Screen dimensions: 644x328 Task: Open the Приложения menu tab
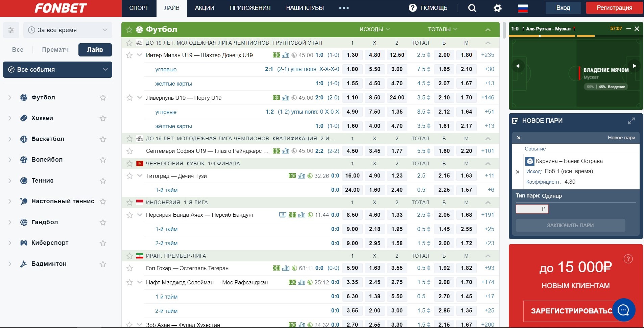pos(250,8)
